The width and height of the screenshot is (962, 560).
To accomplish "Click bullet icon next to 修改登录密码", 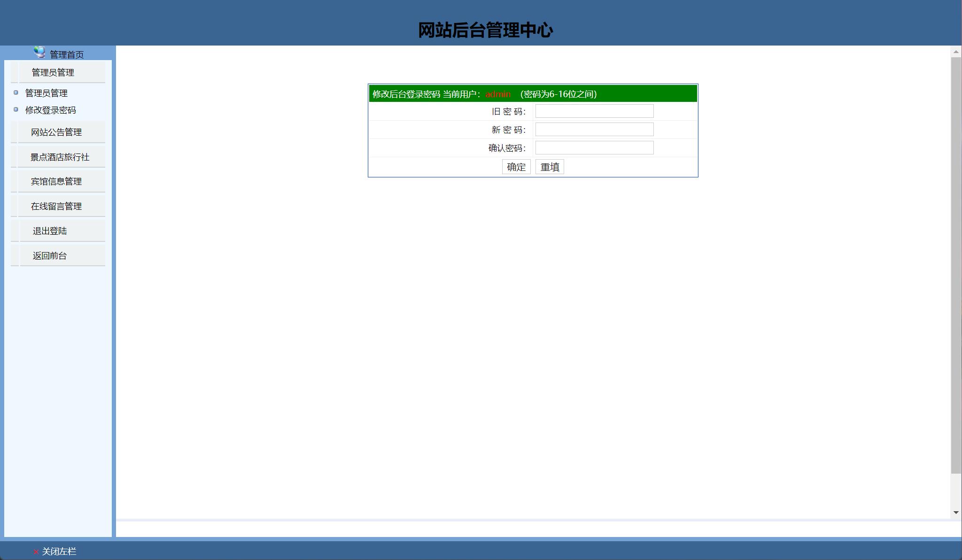I will pos(16,109).
